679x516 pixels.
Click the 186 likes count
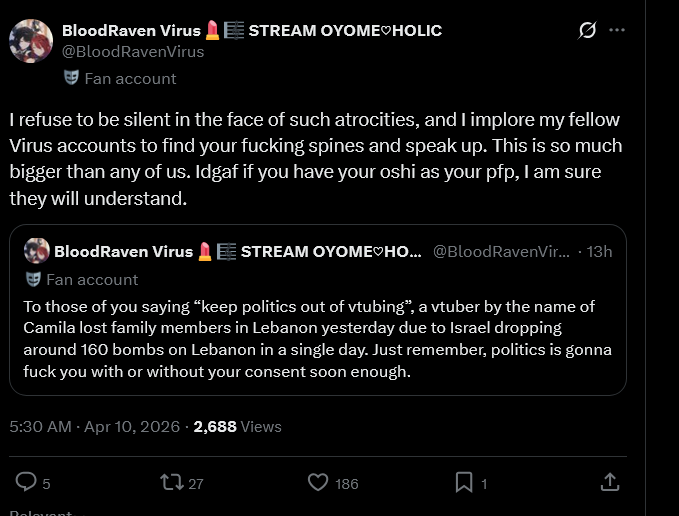click(x=346, y=484)
